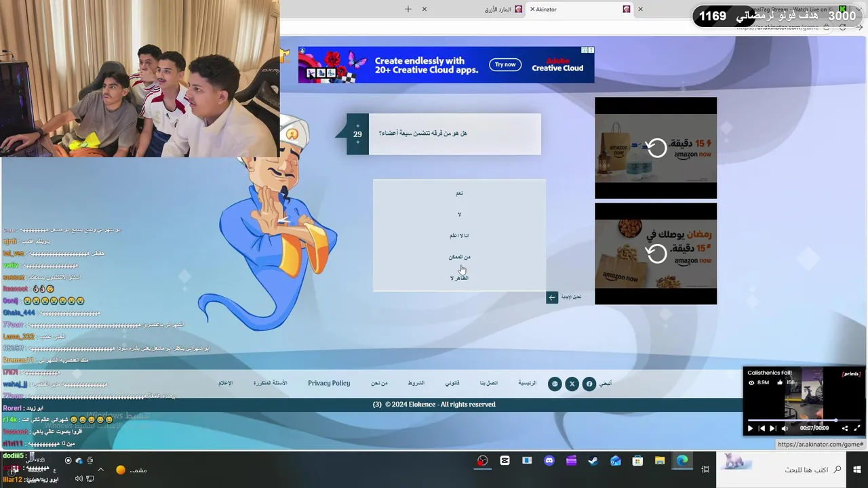Screen dimensions: 868x488
Task: Open the قانوني (Legal) footer link
Action: coord(452,383)
